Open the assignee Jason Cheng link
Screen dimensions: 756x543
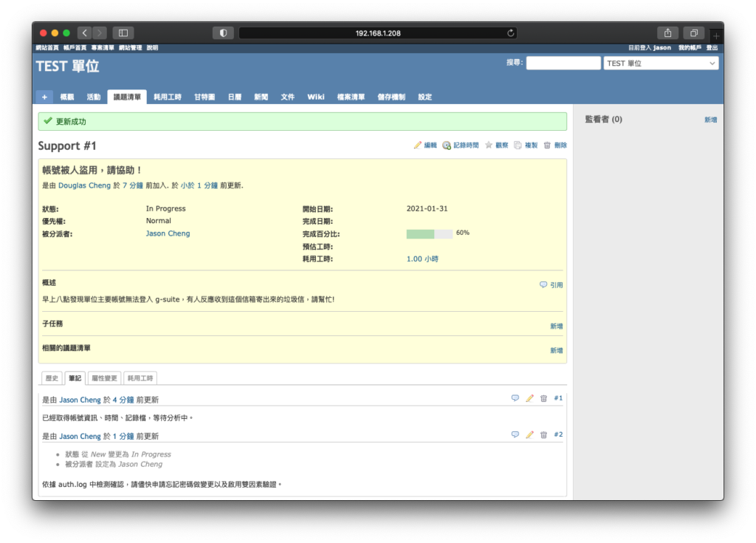168,233
